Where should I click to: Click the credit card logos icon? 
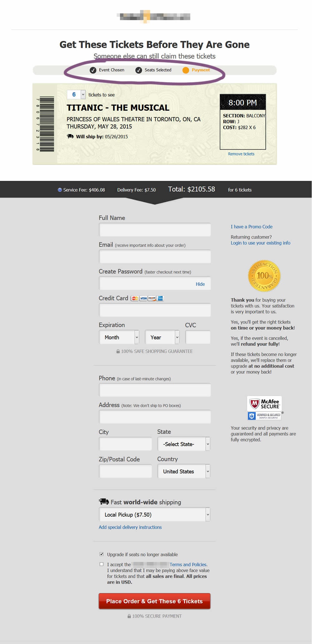[147, 298]
